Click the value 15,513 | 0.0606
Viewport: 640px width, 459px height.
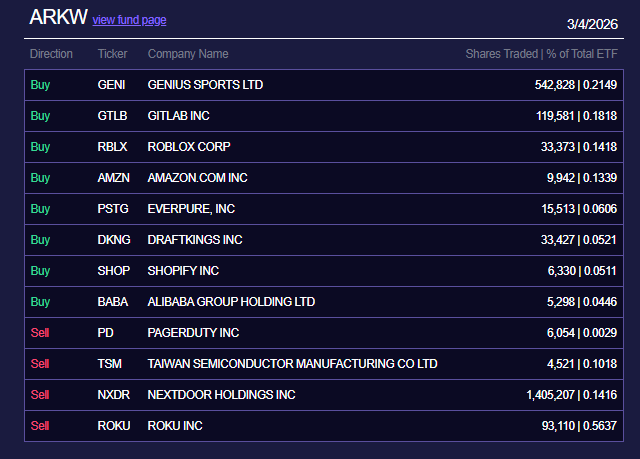(579, 209)
